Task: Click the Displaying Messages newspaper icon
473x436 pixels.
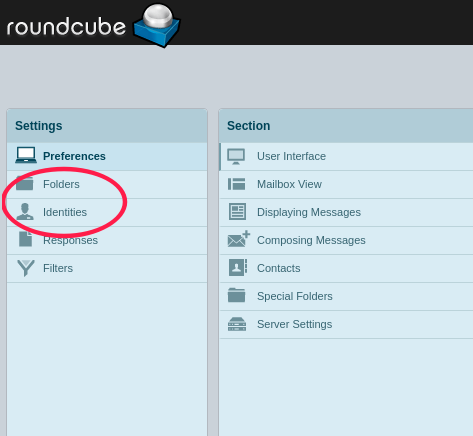Action: pyautogui.click(x=237, y=212)
